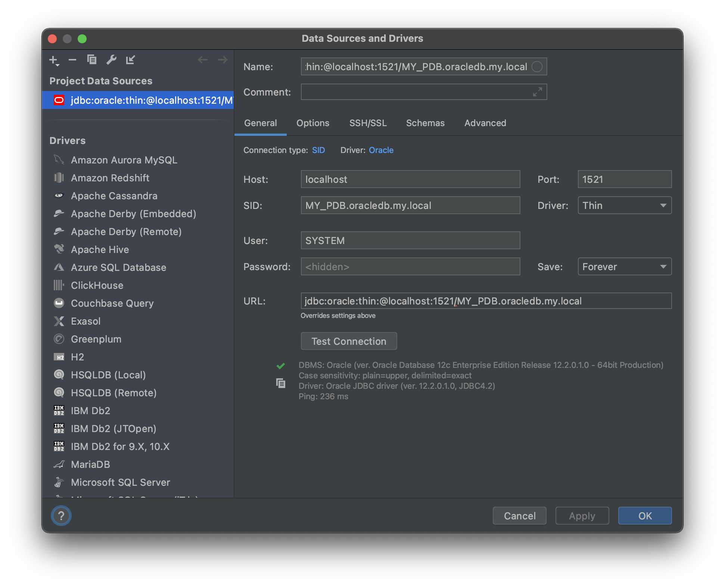725x588 pixels.
Task: Open help with the question mark button
Action: pos(61,516)
